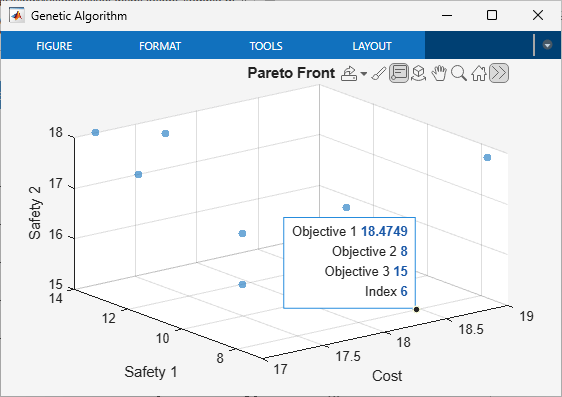Screen dimensions: 562x397
Task: Click the Objective 2 8 line in data tip
Action: [x=370, y=251]
